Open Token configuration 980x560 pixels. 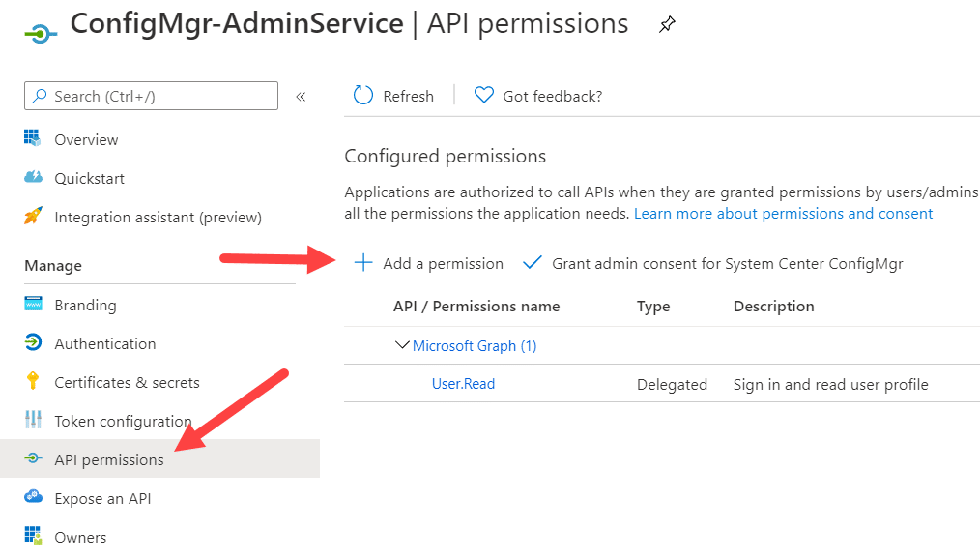click(123, 421)
